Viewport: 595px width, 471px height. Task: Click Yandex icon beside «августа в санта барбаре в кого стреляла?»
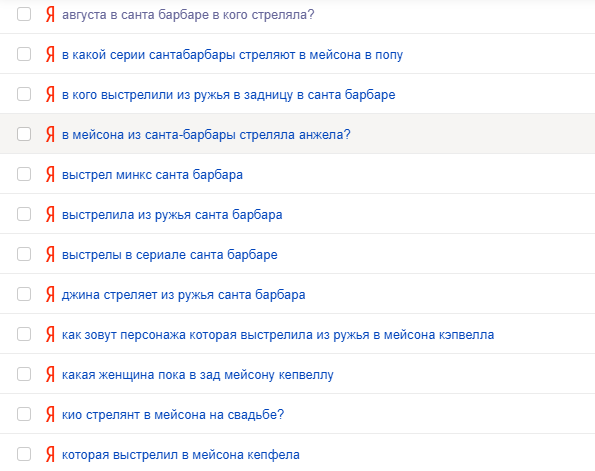pos(50,15)
